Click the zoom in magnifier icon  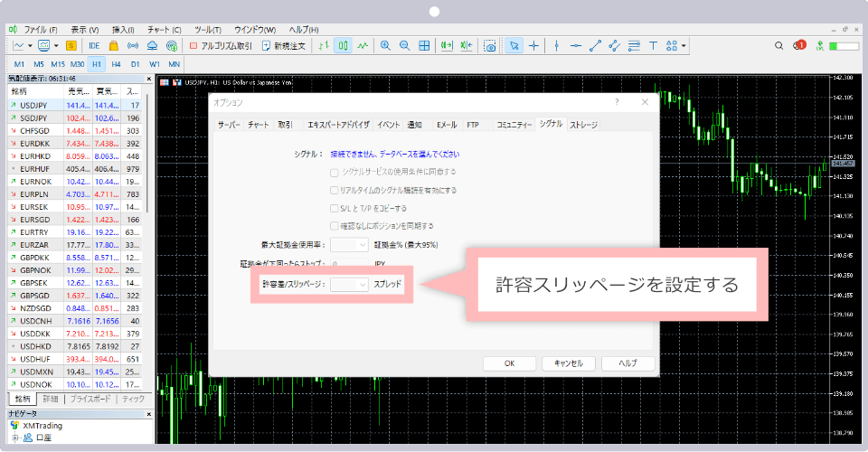pos(385,45)
